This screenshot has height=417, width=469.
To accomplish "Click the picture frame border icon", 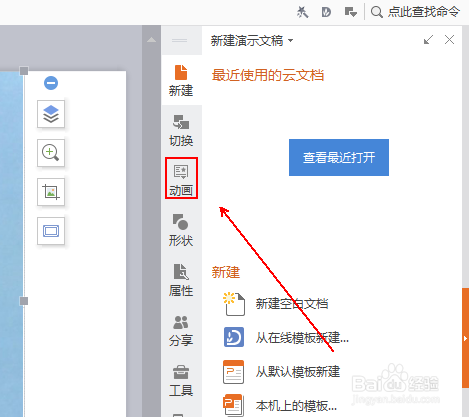I will pos(51,231).
